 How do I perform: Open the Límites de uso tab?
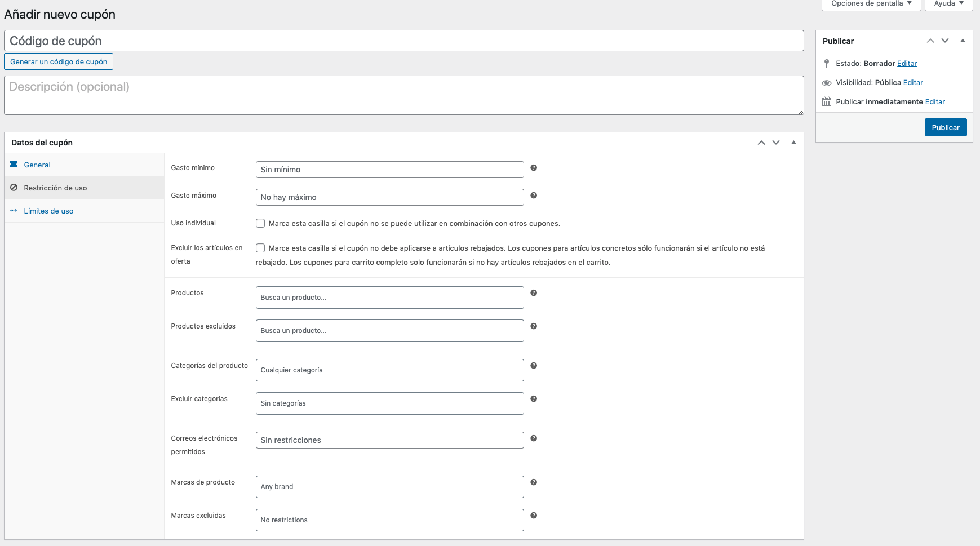click(84, 211)
